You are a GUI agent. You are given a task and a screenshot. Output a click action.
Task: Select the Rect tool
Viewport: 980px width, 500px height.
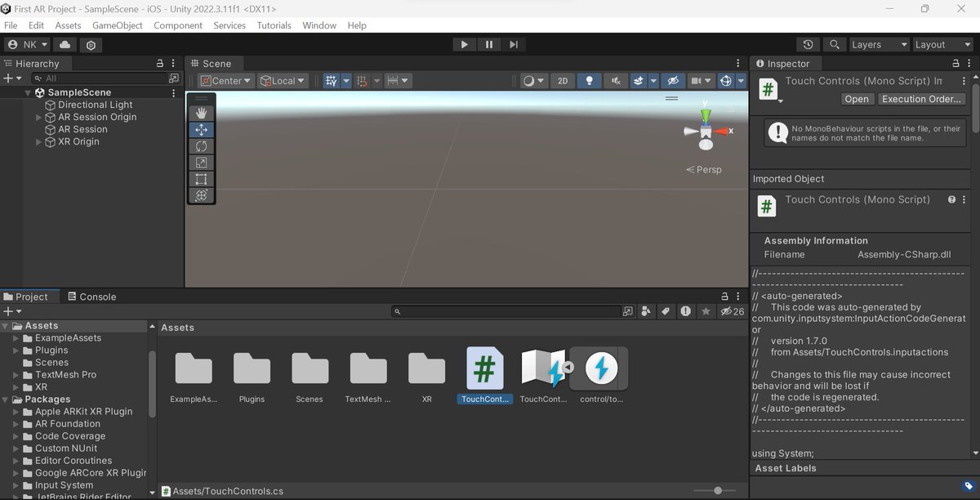[202, 179]
